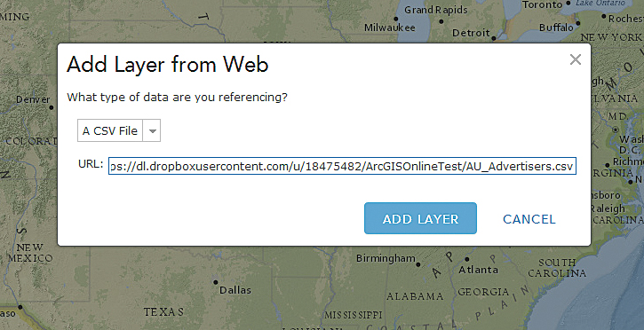Select the Atlanta city marker
The image size is (644, 330).
[x=467, y=259]
